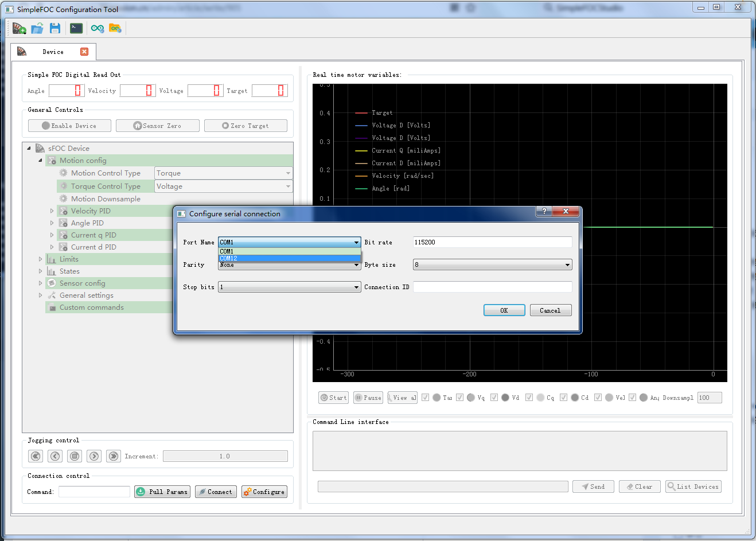Image resolution: width=756 pixels, height=541 pixels.
Task: Select COM12 from the port list
Action: click(x=290, y=258)
